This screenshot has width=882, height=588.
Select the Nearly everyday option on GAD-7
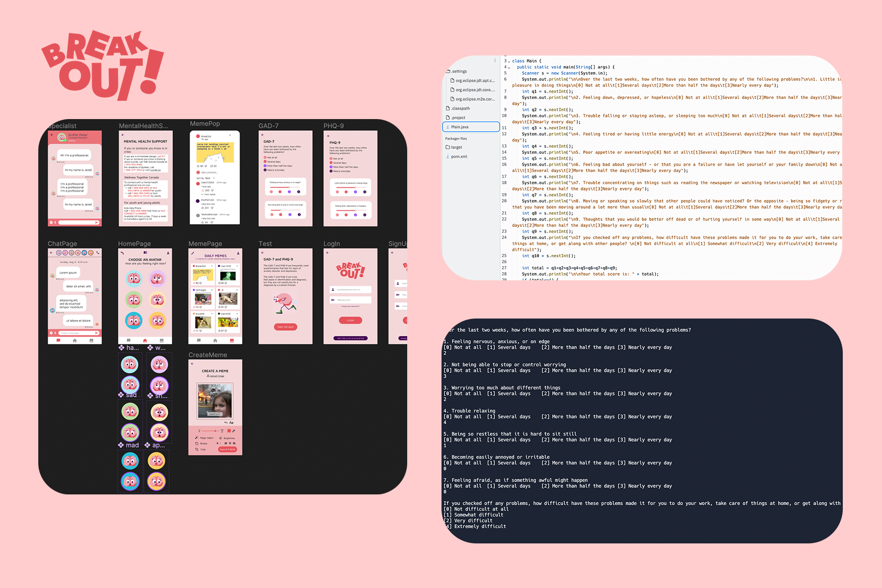[x=265, y=170]
